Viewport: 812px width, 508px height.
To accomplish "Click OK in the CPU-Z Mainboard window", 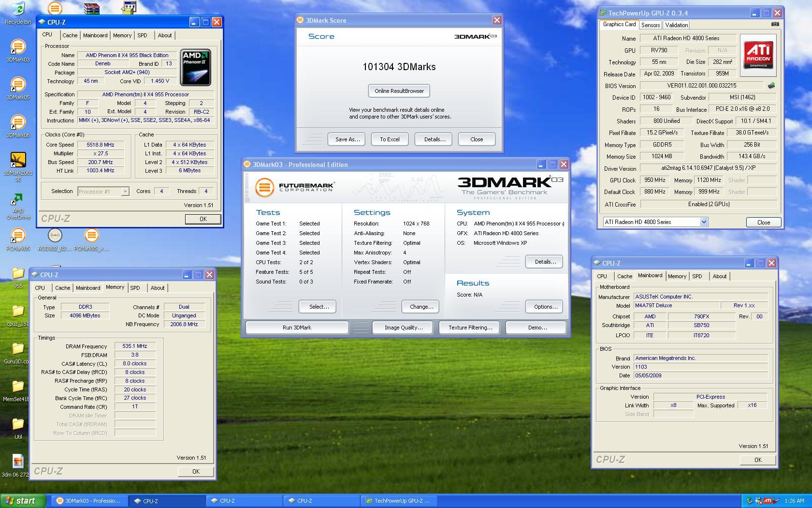I will (x=758, y=460).
